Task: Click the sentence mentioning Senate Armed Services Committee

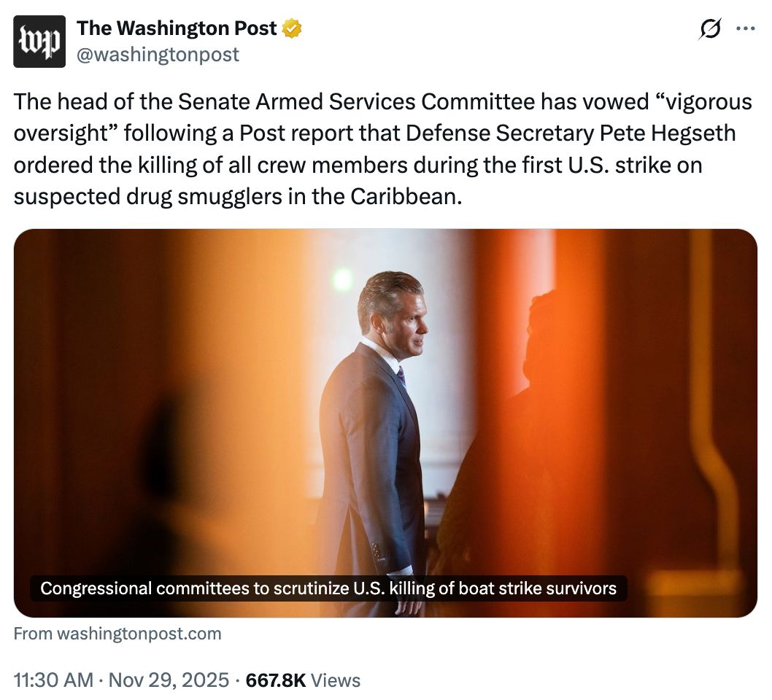Action: 292,102
